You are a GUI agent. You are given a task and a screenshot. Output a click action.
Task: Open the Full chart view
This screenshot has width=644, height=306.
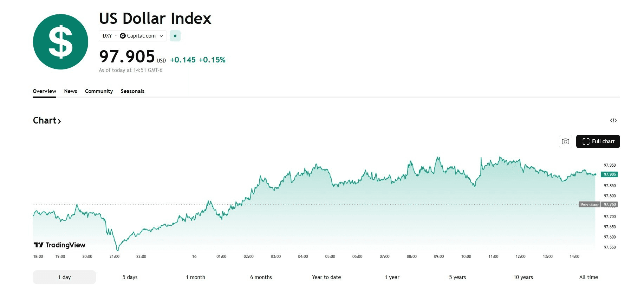(x=598, y=141)
